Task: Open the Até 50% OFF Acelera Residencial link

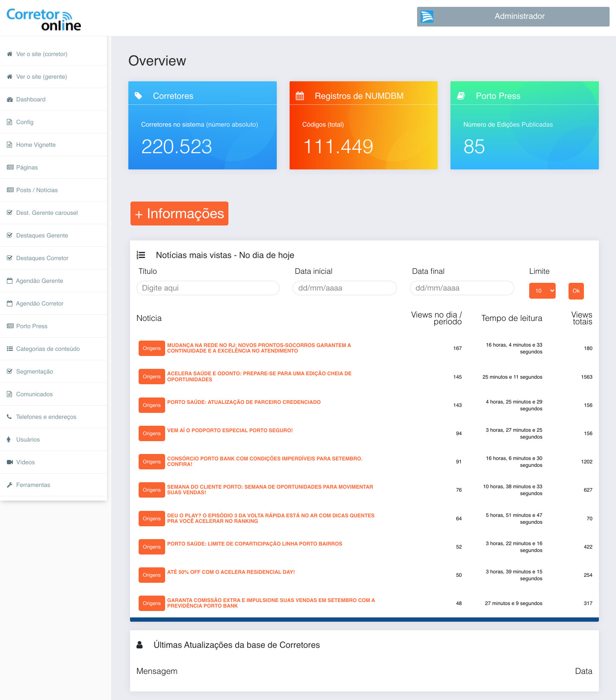Action: pos(231,572)
